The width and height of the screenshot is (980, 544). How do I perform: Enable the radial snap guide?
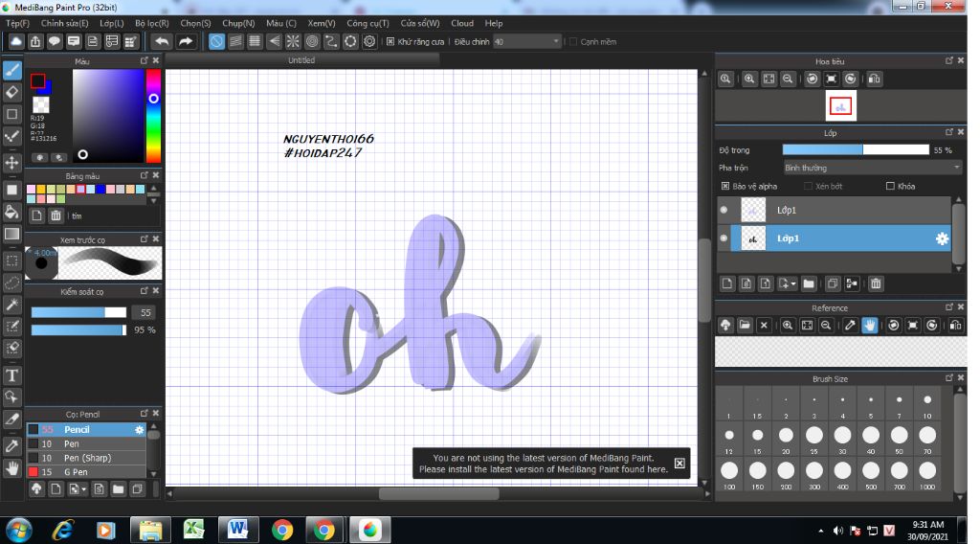click(x=293, y=42)
